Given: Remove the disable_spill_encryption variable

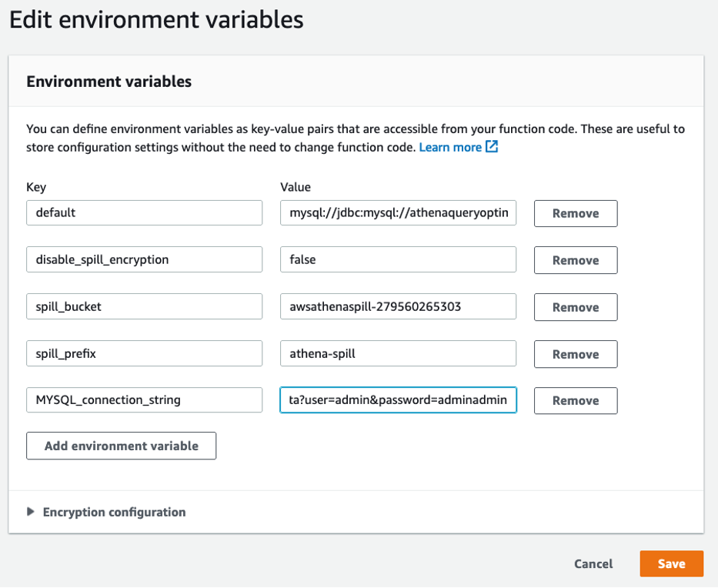Looking at the screenshot, I should pyautogui.click(x=575, y=260).
